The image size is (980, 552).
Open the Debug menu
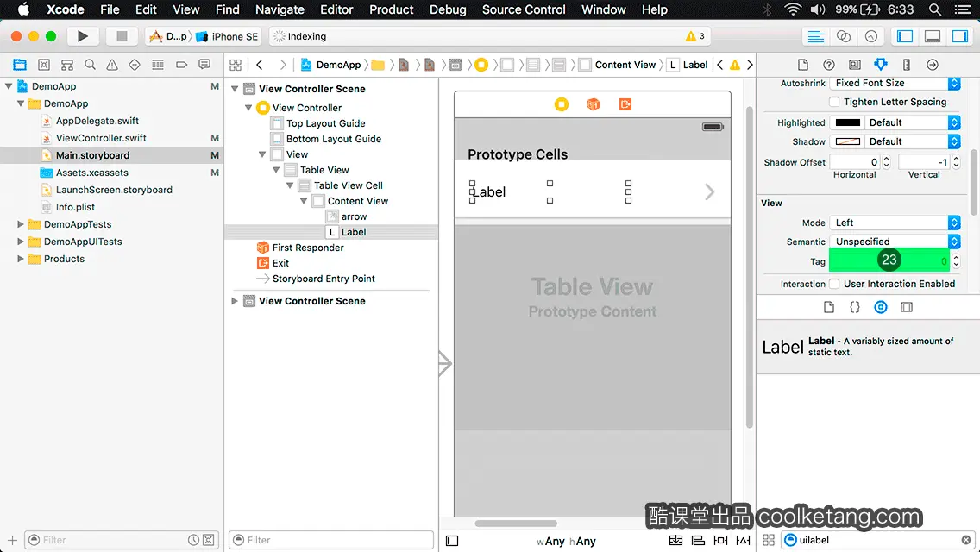click(448, 9)
